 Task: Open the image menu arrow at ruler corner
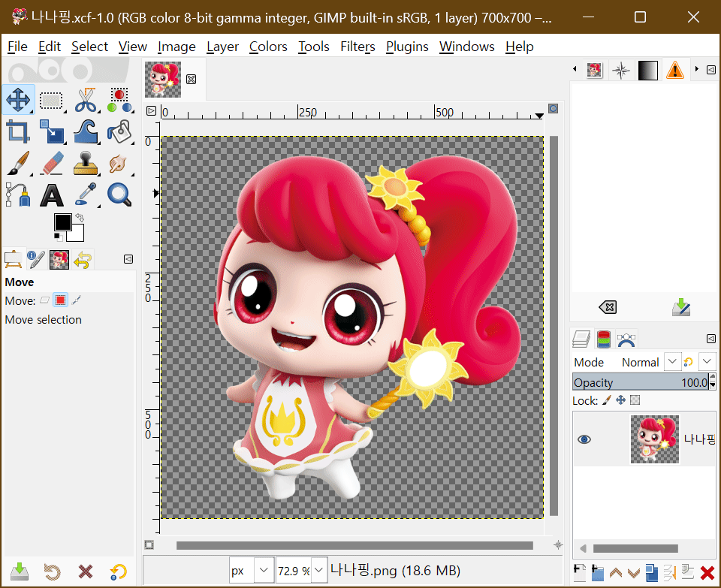151,111
